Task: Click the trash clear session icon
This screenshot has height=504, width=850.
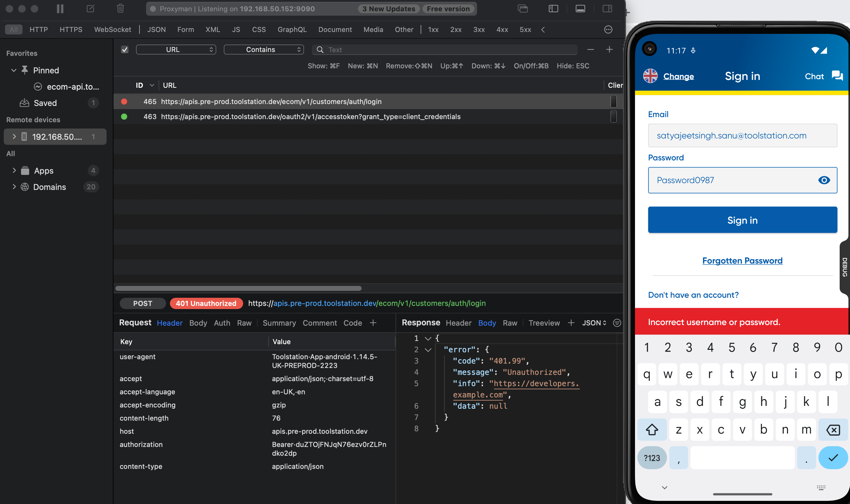Action: [x=120, y=9]
